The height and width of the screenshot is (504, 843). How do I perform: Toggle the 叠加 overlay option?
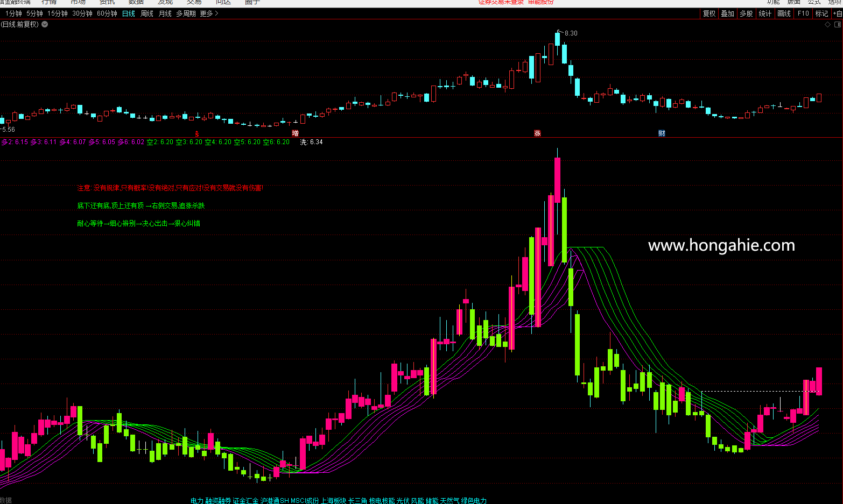[727, 13]
